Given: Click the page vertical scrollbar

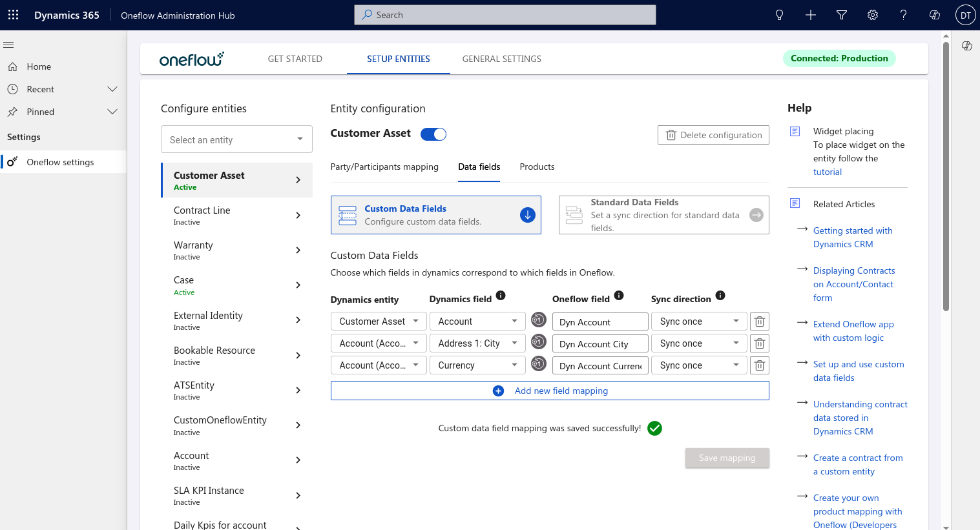Looking at the screenshot, I should [946, 176].
